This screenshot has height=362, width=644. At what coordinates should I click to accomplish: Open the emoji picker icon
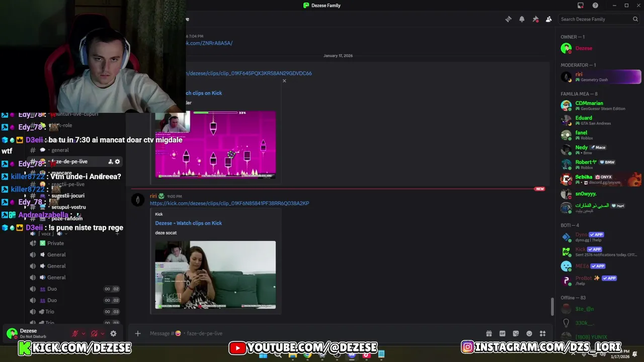coord(529,333)
